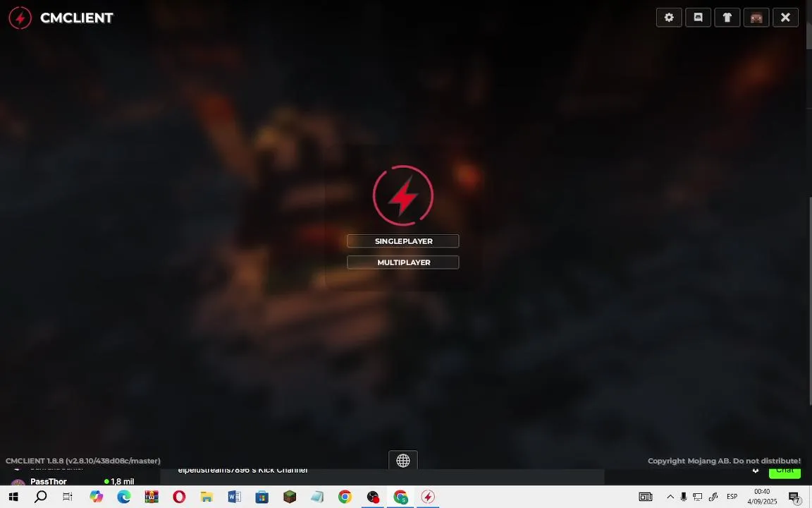Open black-and-red circle taskbar app

coord(373,497)
